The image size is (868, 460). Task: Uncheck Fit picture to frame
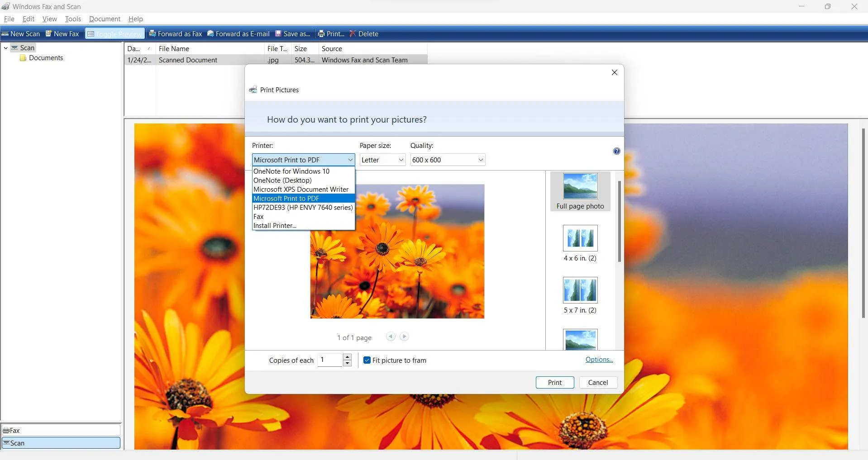pyautogui.click(x=367, y=360)
